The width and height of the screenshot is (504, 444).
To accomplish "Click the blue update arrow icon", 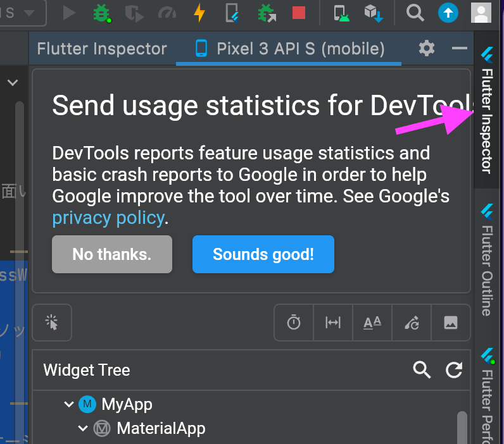I will tap(448, 13).
